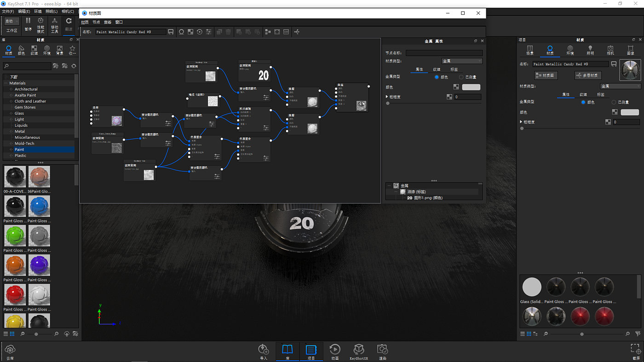Open the Environment tab in library panel
644x362 pixels.
coord(47,50)
